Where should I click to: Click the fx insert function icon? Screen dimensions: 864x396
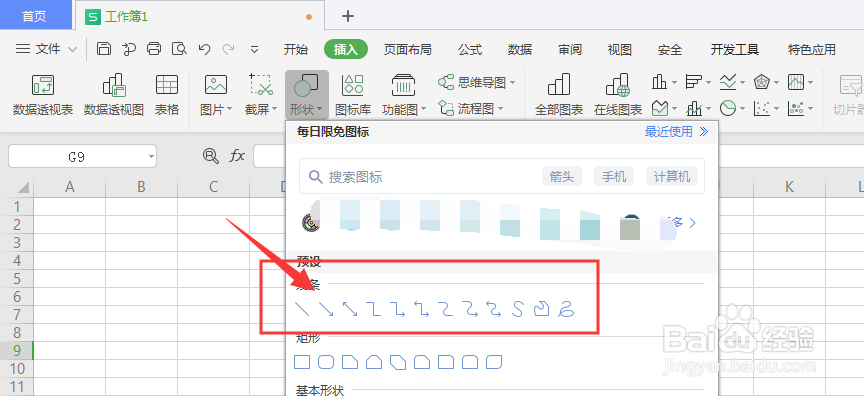237,156
